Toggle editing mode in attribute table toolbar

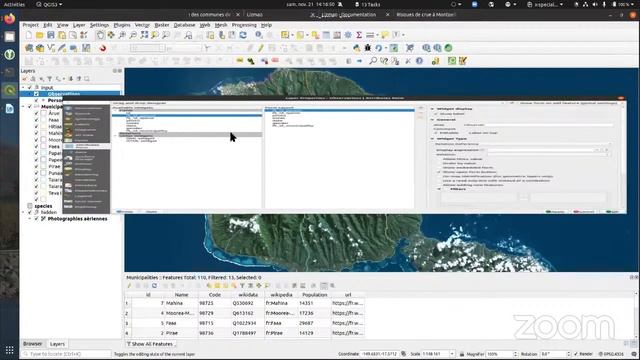point(129,286)
